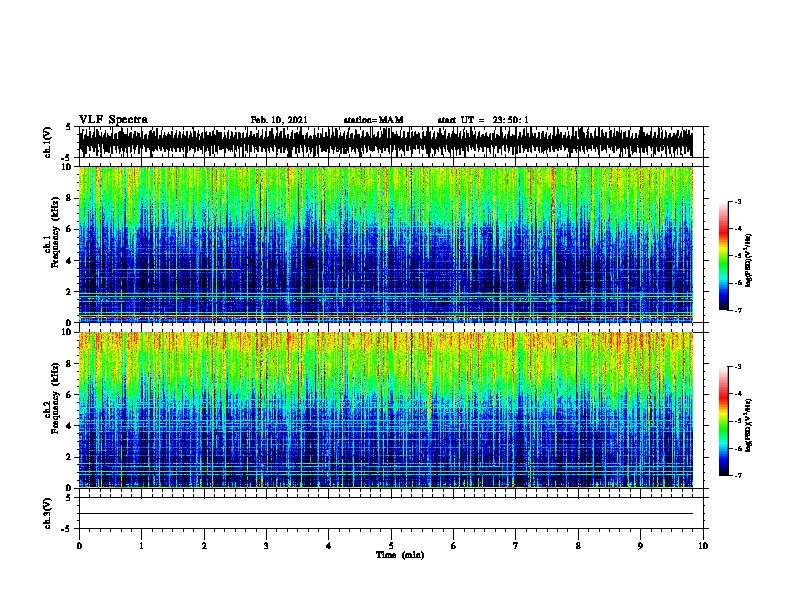Click time axis tick label "6"
The width and height of the screenshot is (792, 612).
click(454, 546)
